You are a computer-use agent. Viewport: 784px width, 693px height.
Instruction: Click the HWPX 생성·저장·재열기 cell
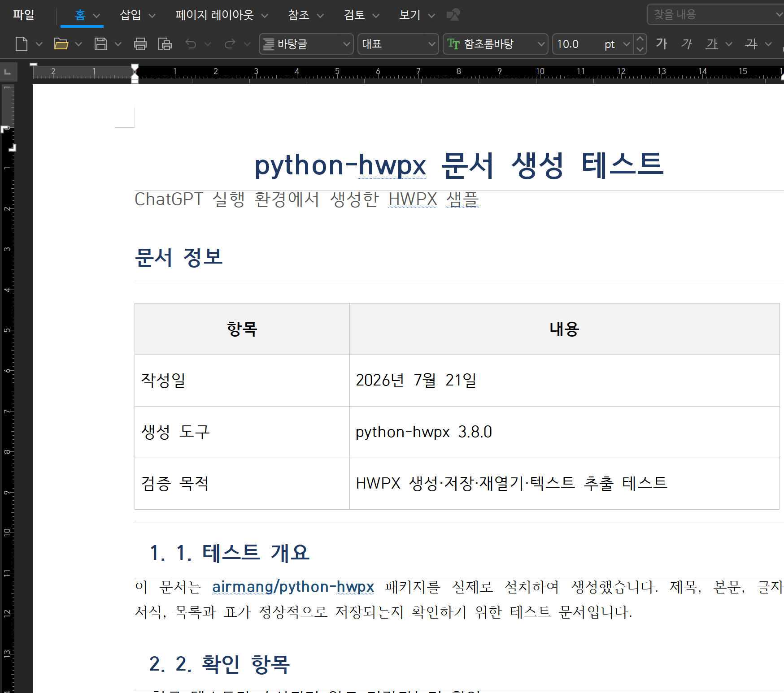point(565,484)
